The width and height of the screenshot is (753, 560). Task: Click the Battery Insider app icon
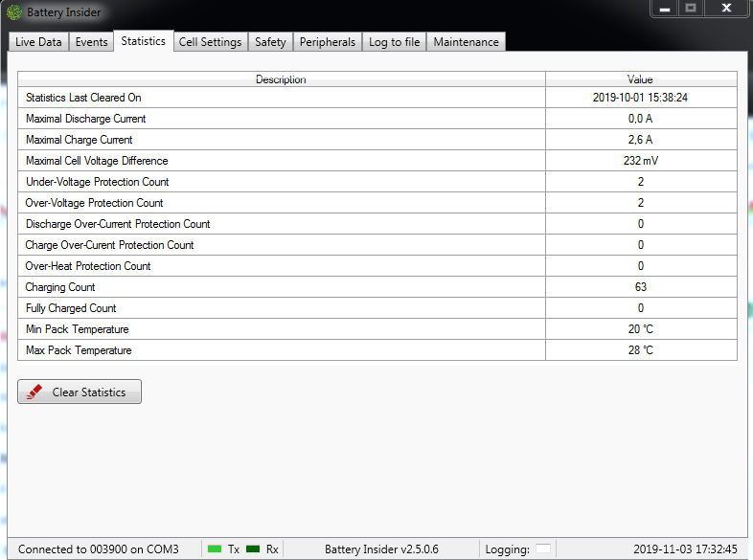click(14, 12)
